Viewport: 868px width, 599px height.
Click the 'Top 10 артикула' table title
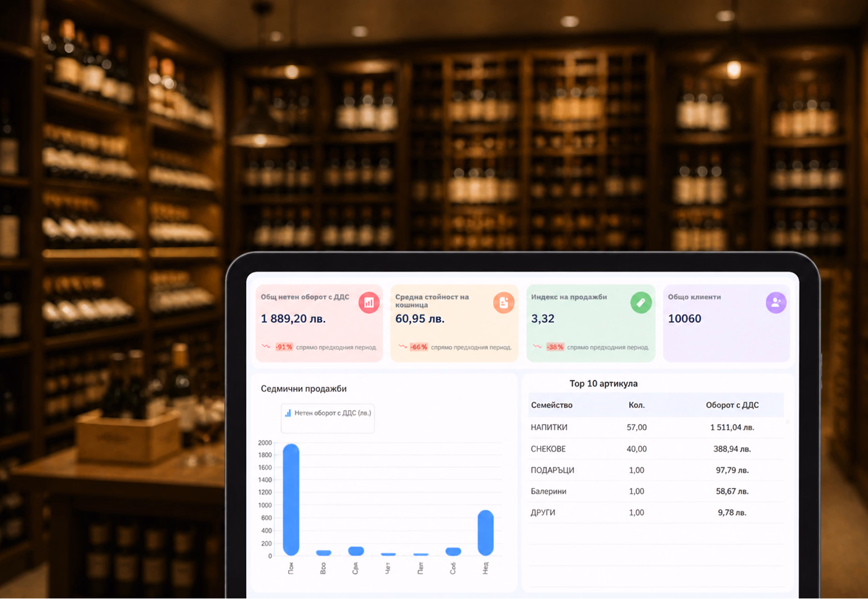click(x=603, y=384)
